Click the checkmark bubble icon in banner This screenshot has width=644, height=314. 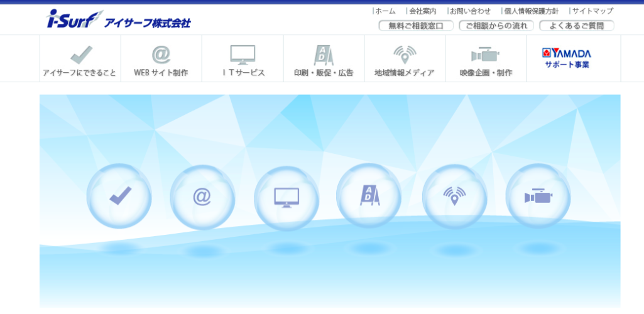119,196
